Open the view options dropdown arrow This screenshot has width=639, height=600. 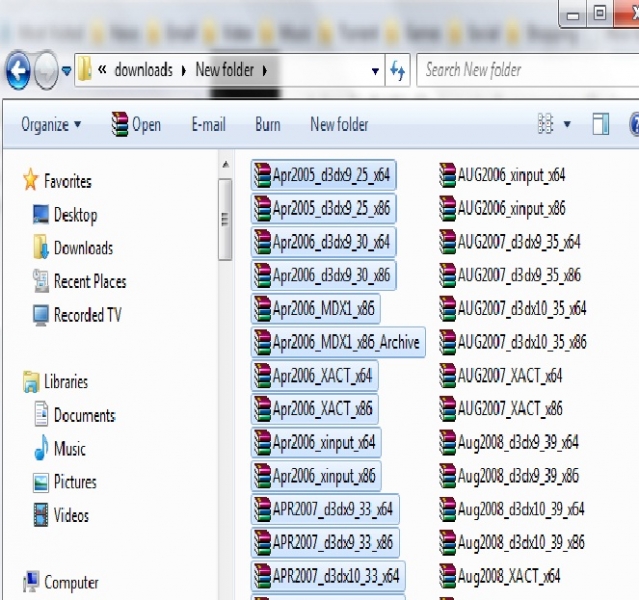click(568, 125)
